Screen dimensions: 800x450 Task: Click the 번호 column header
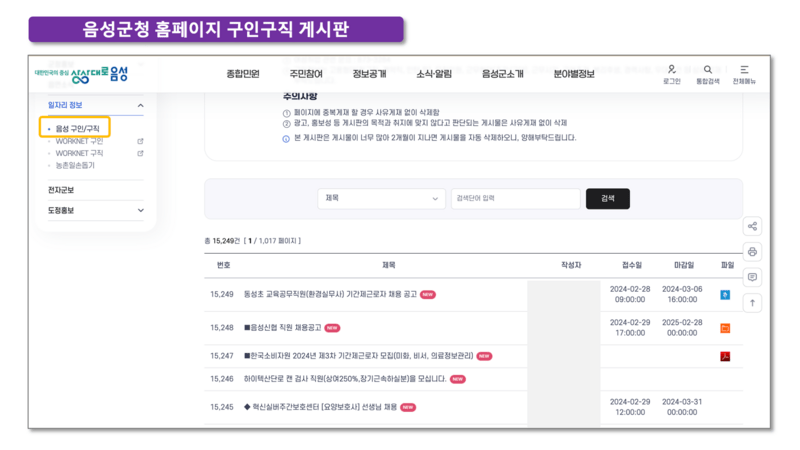coord(223,265)
